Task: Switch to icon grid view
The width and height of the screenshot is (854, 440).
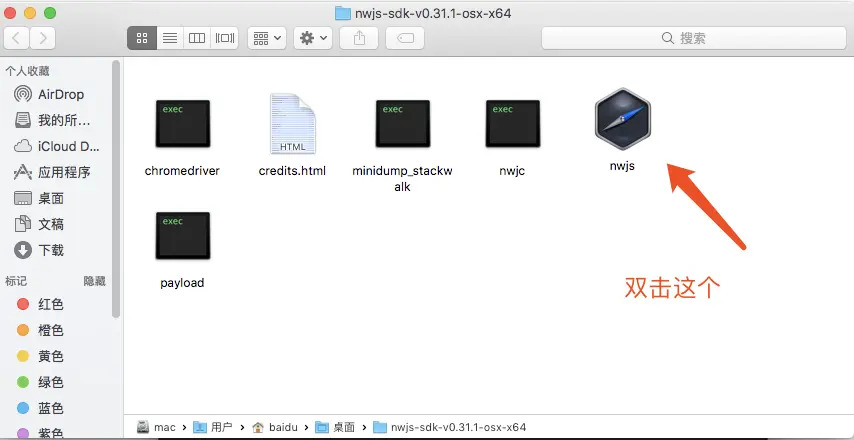Action: (x=142, y=38)
